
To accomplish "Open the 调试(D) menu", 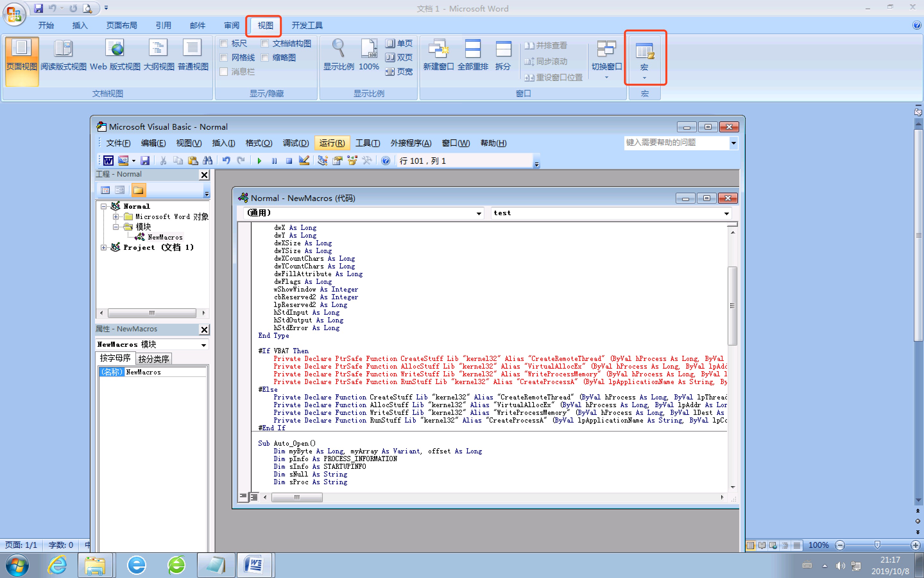I will click(x=295, y=143).
